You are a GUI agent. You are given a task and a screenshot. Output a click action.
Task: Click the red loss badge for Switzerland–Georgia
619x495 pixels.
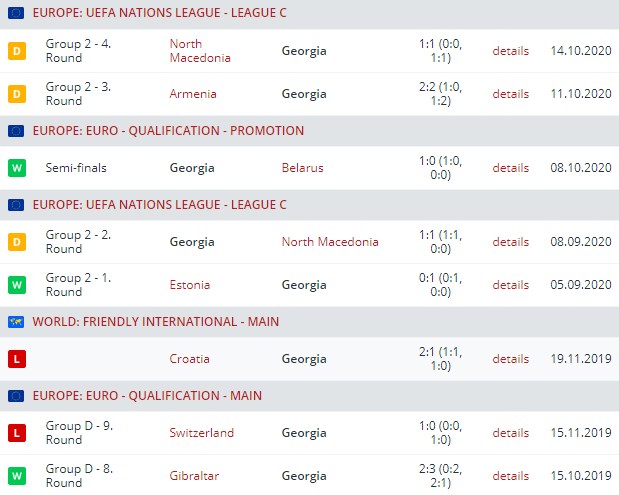(16, 433)
